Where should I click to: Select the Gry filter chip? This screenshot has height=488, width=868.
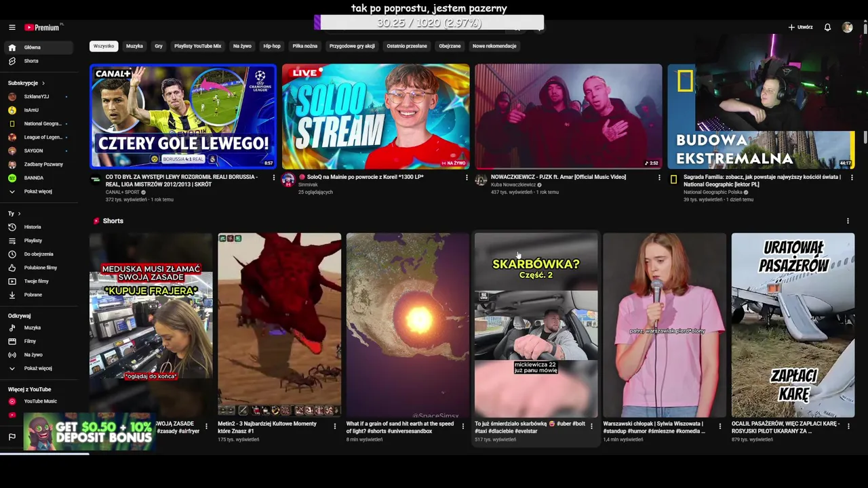(x=159, y=46)
